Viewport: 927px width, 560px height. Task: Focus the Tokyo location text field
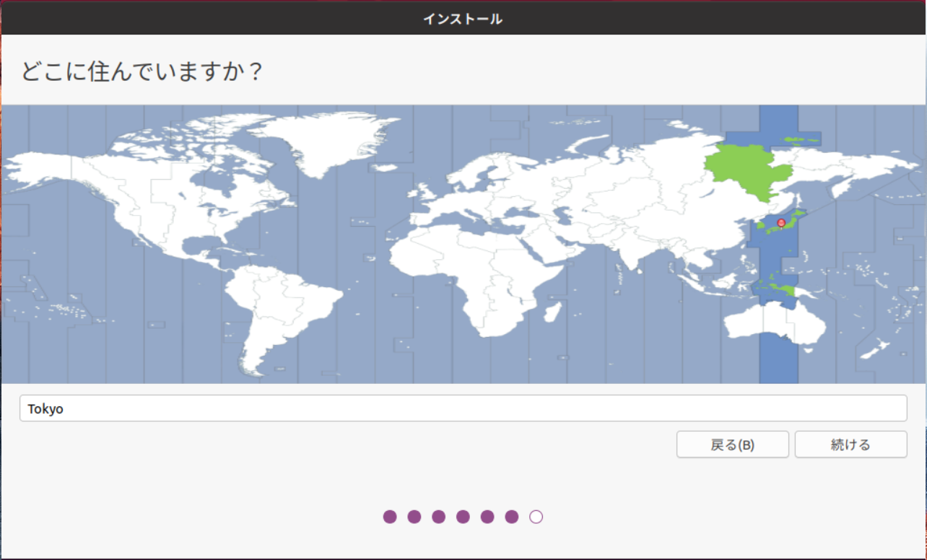point(463,408)
